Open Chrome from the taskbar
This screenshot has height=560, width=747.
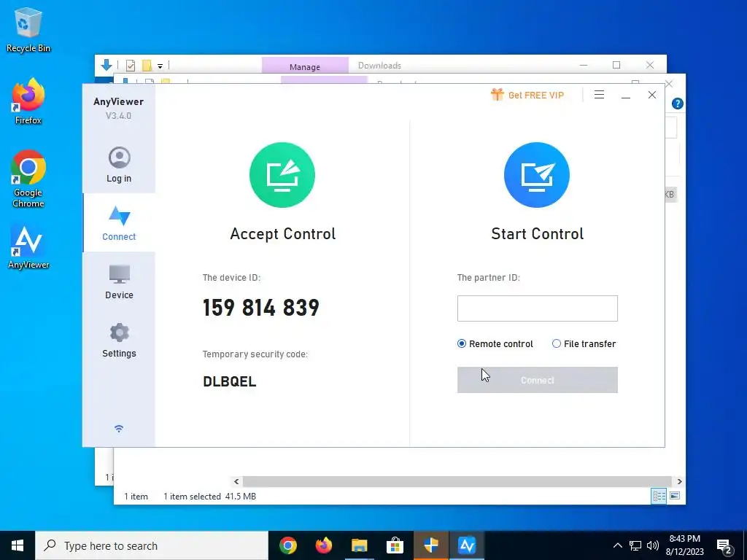tap(287, 545)
